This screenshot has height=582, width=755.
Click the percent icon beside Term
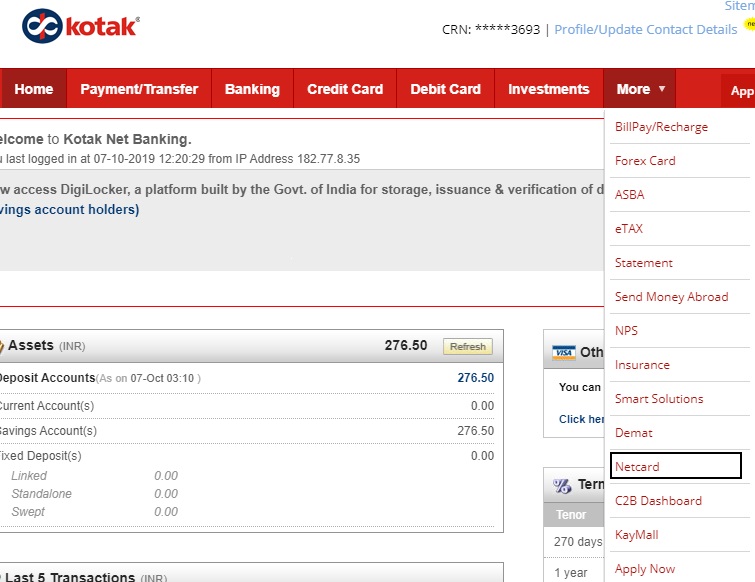coord(562,486)
